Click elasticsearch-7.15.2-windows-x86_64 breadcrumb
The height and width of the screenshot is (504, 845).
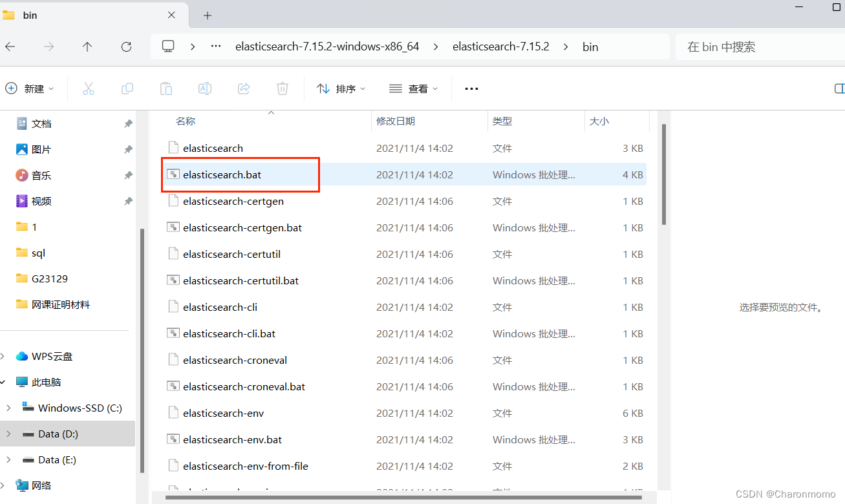327,47
